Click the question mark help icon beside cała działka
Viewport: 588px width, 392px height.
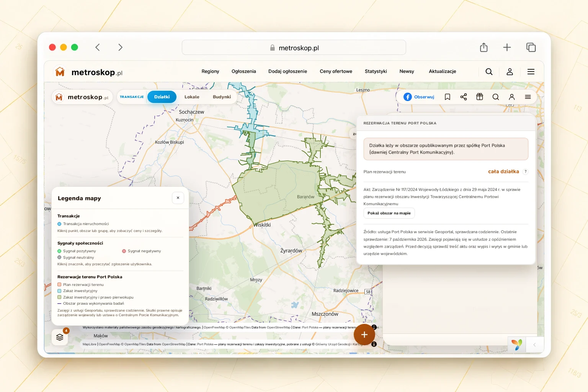coord(526,171)
